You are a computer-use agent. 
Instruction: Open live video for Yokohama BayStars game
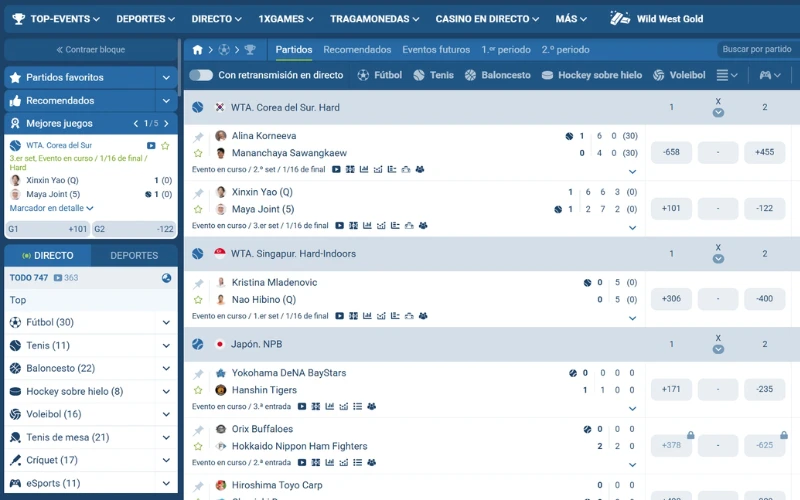(x=302, y=407)
